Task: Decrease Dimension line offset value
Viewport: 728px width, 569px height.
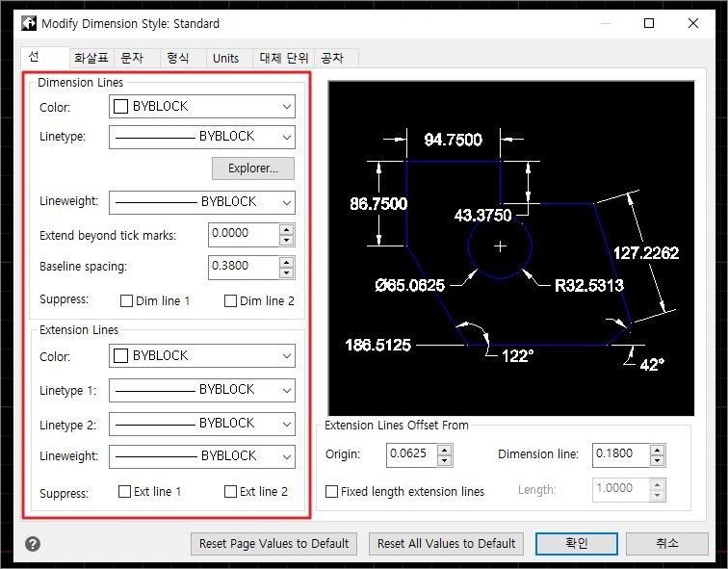Action: tap(657, 460)
